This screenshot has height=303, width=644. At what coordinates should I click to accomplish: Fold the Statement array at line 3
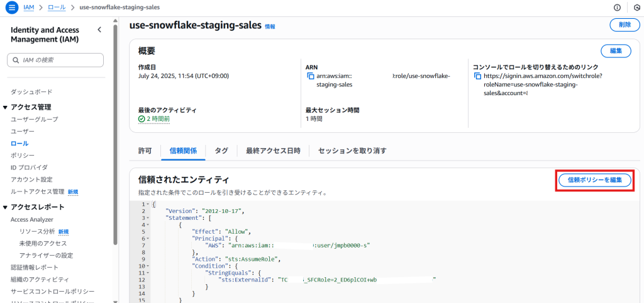[x=148, y=218]
